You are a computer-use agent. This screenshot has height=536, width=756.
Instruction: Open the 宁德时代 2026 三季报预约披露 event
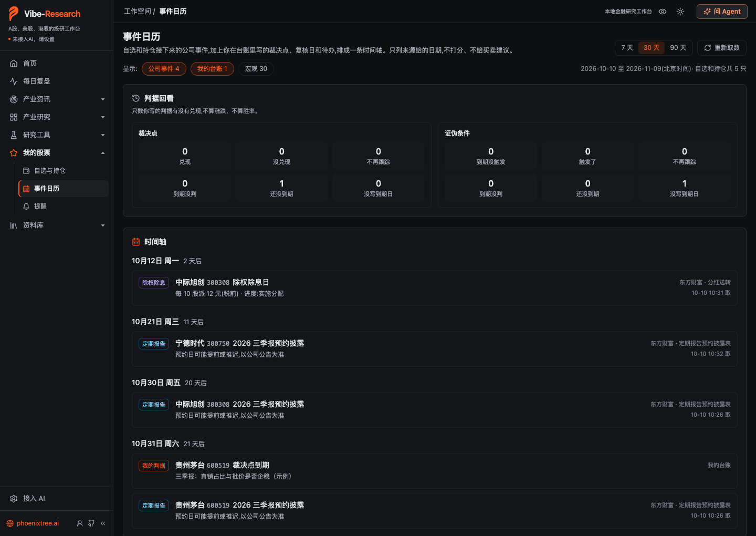coord(435,349)
